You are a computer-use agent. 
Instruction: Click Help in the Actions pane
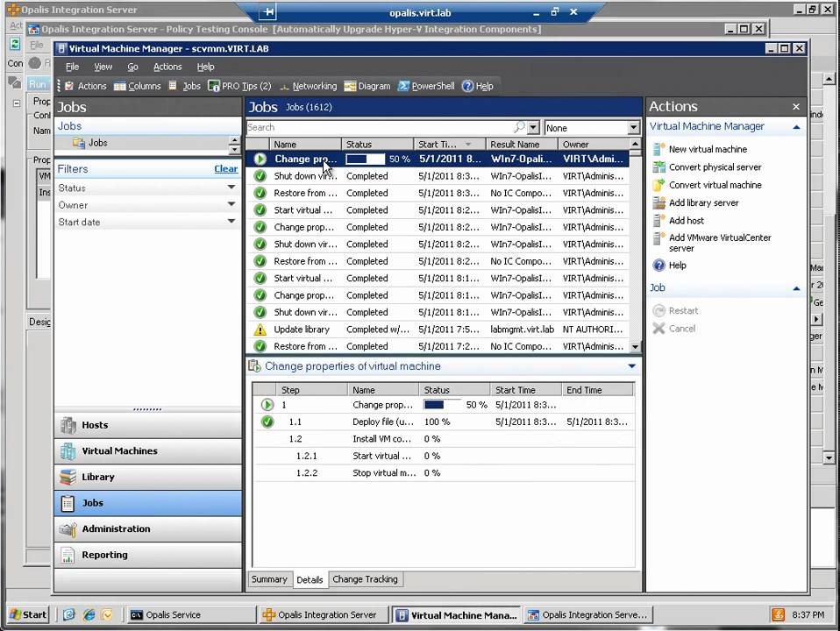click(670, 266)
